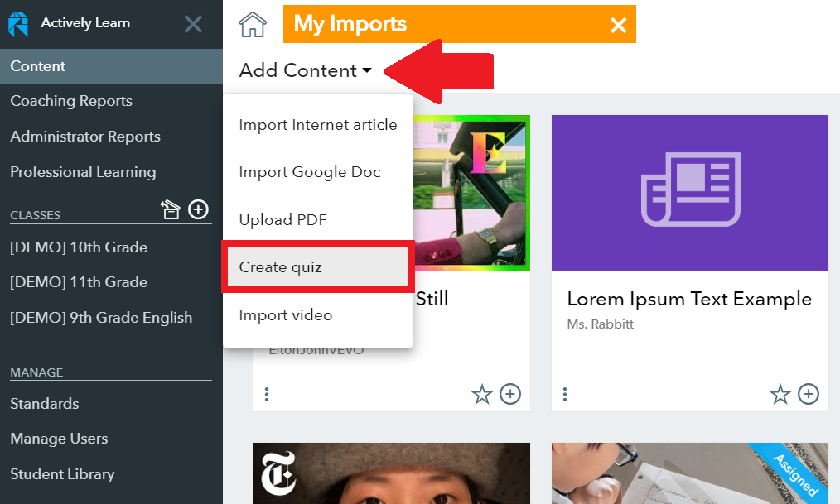Click the plus icon next to CLASSES
The image size is (840, 504).
[198, 209]
